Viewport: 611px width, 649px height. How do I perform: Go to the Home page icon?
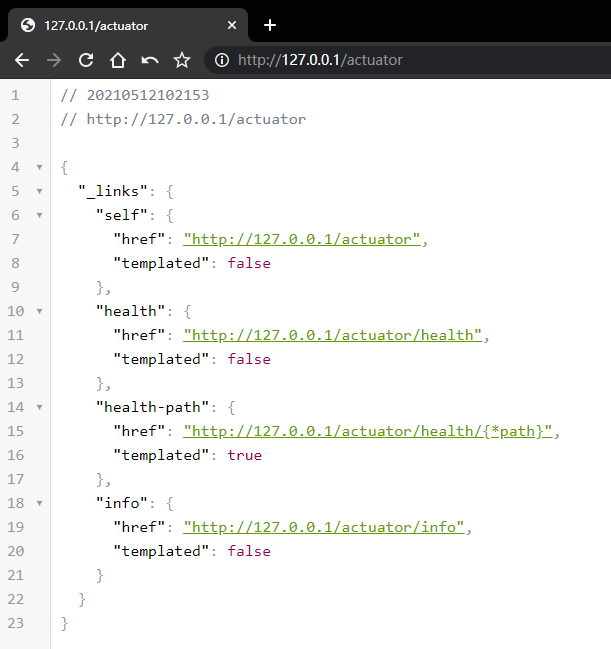click(x=118, y=60)
